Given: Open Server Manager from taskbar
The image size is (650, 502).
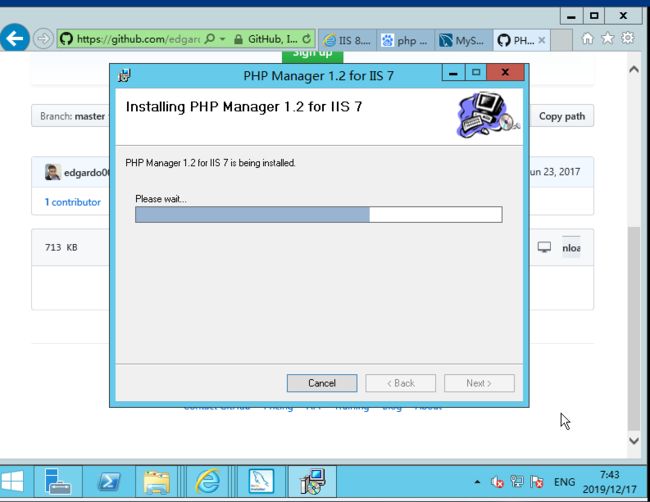Looking at the screenshot, I should [x=58, y=482].
